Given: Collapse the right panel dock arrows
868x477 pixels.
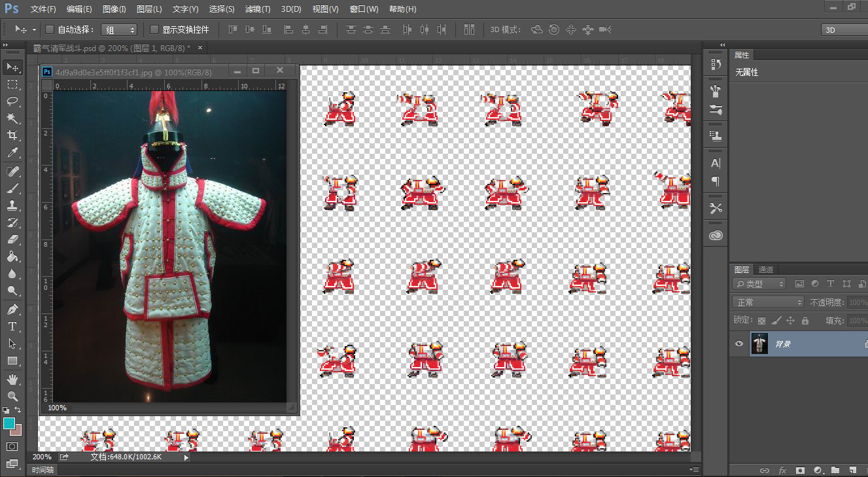Looking at the screenshot, I should [x=723, y=45].
